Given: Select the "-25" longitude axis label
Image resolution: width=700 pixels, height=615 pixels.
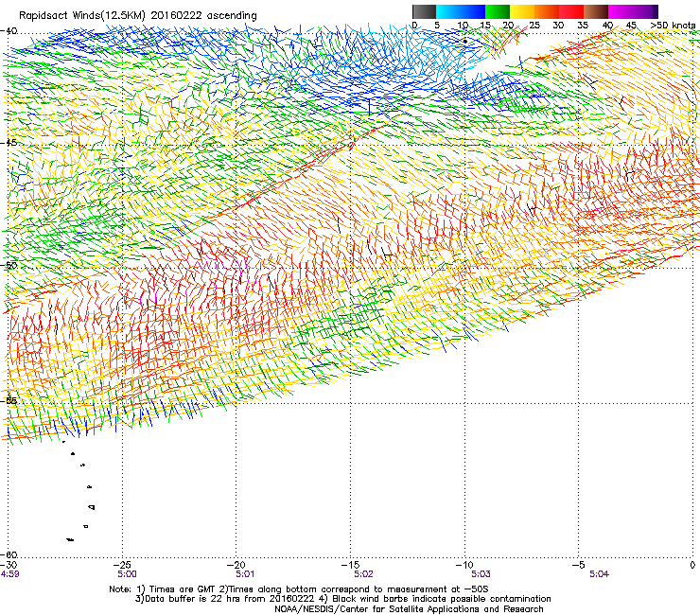Looking at the screenshot, I should pyautogui.click(x=123, y=565).
